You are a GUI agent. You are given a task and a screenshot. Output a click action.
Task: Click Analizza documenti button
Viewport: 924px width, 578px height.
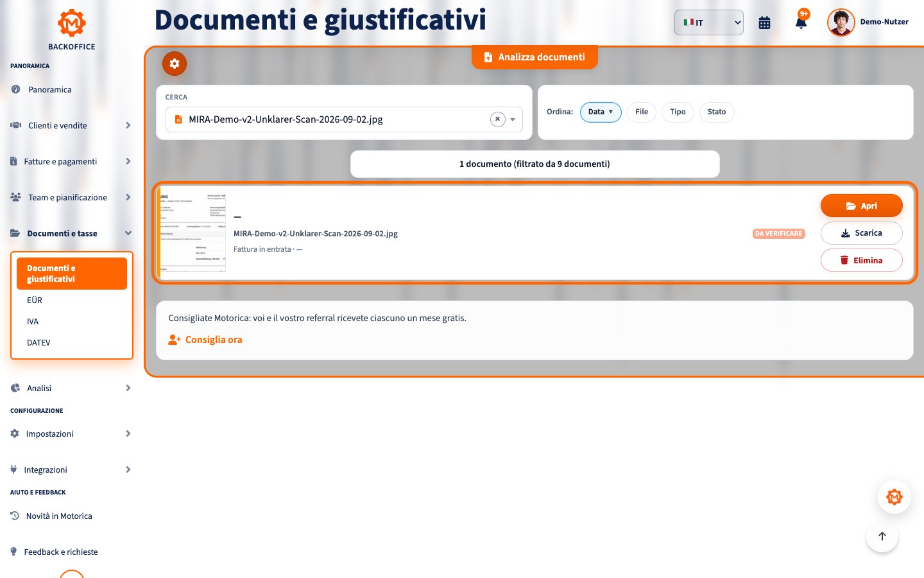pyautogui.click(x=535, y=57)
